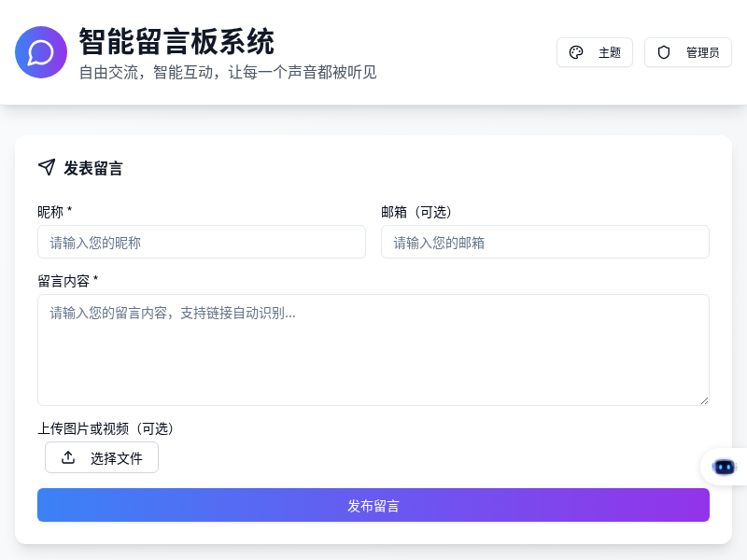
Task: Click the 留言内容 required field label
Action: pyautogui.click(x=66, y=281)
